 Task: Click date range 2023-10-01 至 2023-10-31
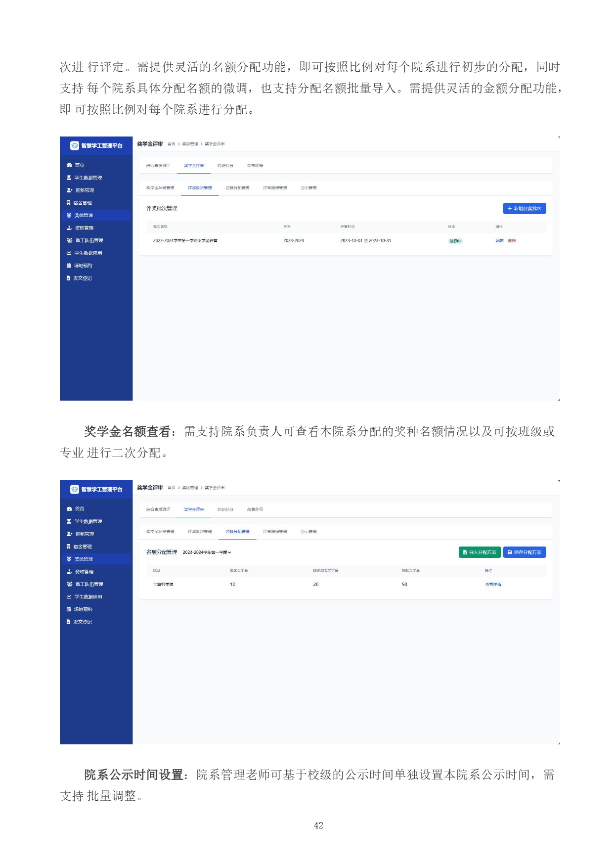365,241
